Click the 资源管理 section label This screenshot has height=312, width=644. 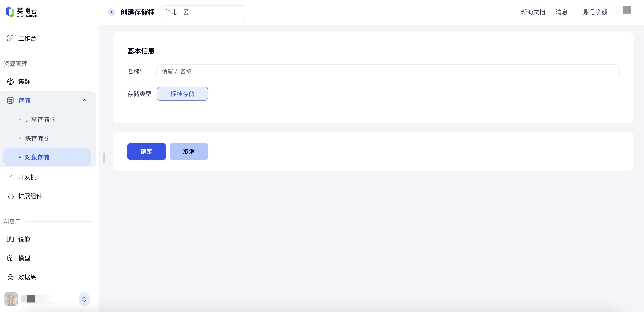(x=16, y=64)
